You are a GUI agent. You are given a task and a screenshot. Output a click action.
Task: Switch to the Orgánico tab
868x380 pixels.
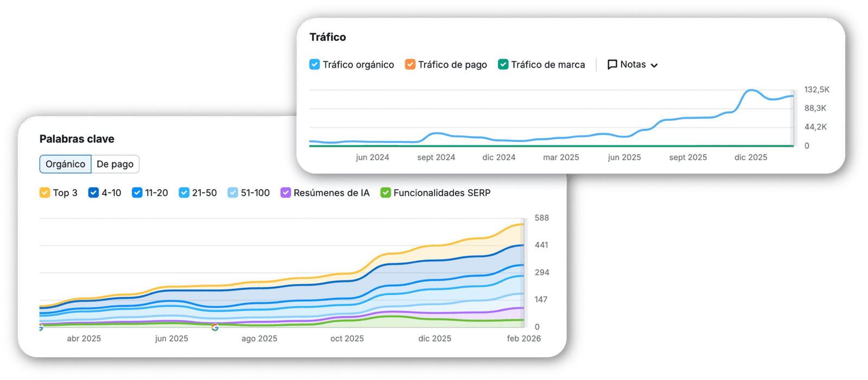65,164
